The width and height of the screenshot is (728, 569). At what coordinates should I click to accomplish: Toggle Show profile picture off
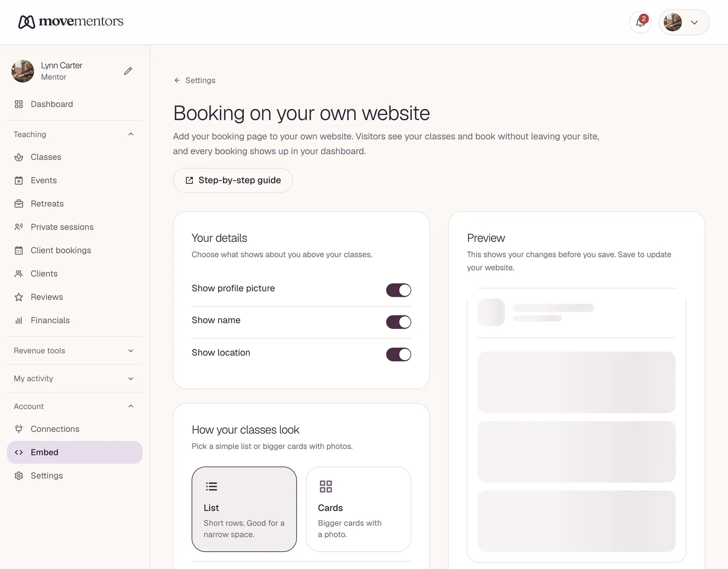[399, 290]
